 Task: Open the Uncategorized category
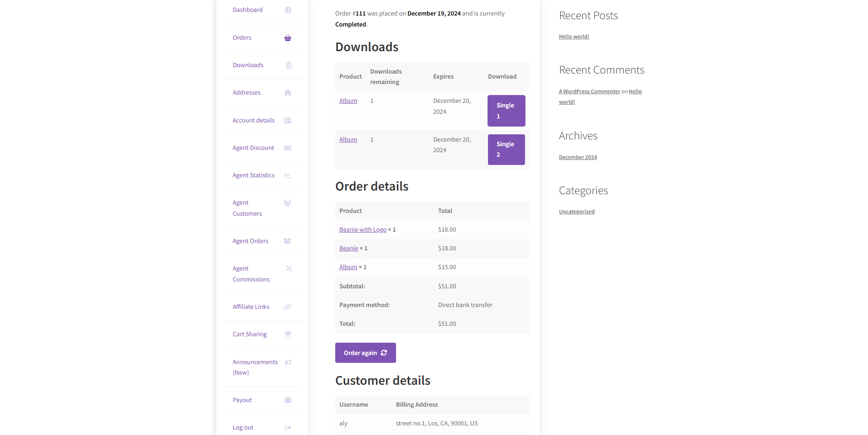[x=577, y=212]
